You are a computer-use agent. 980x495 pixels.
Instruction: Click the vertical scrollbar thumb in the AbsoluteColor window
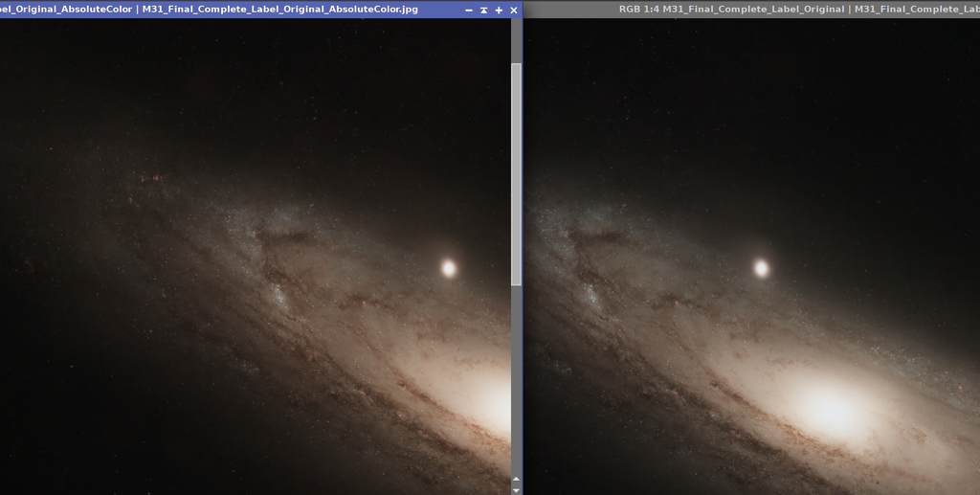coord(516,174)
